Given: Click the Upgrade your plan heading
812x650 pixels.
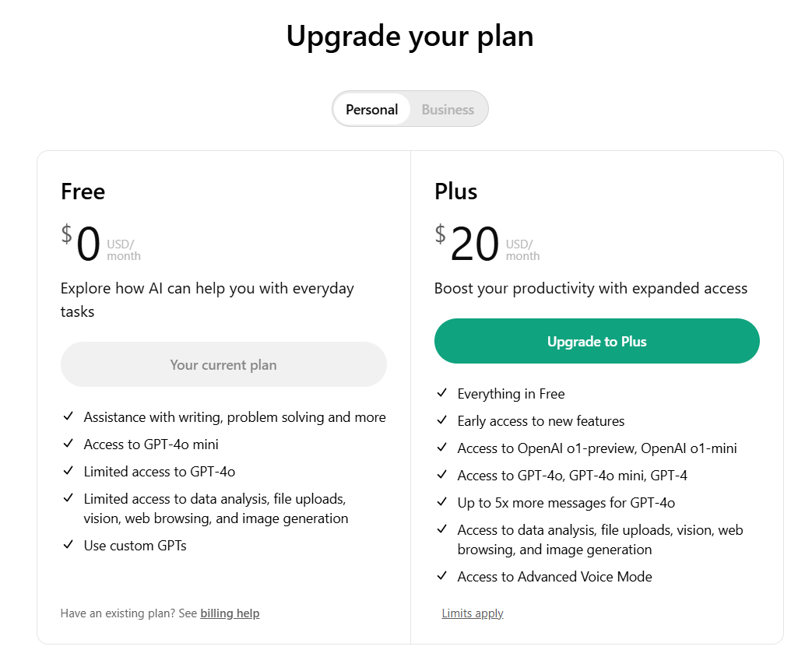Looking at the screenshot, I should (x=410, y=37).
